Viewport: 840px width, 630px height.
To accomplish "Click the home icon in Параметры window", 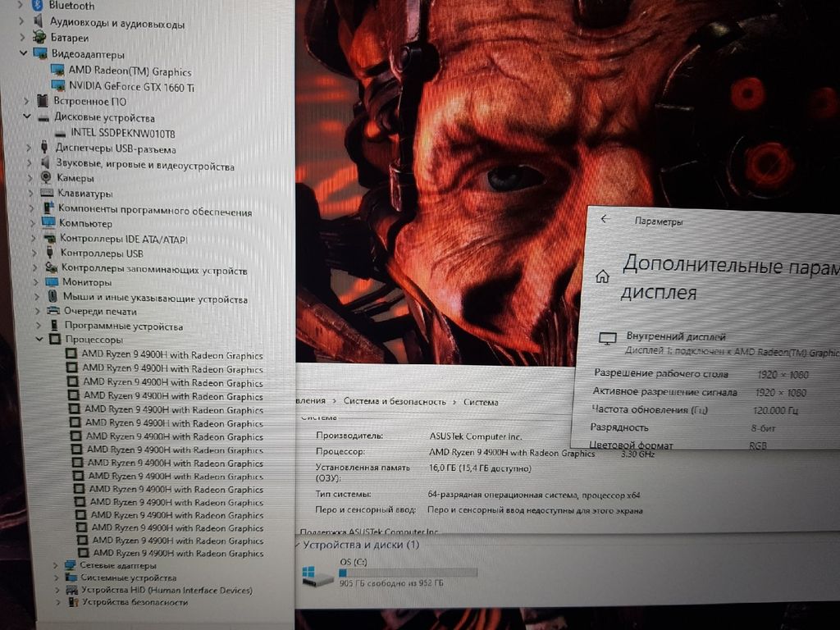I will (x=602, y=276).
